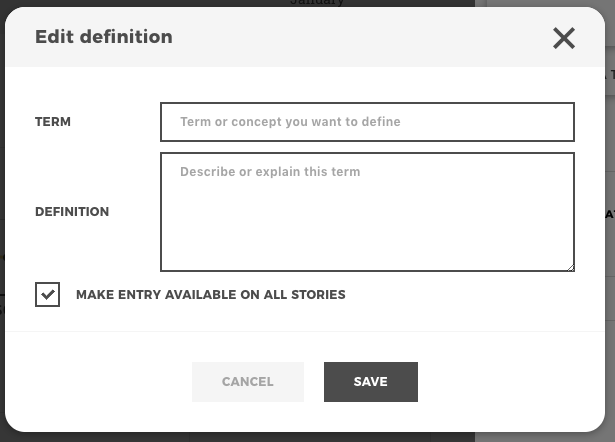Click the checkmark icon in the checkbox
The height and width of the screenshot is (442, 615).
pyautogui.click(x=48, y=295)
